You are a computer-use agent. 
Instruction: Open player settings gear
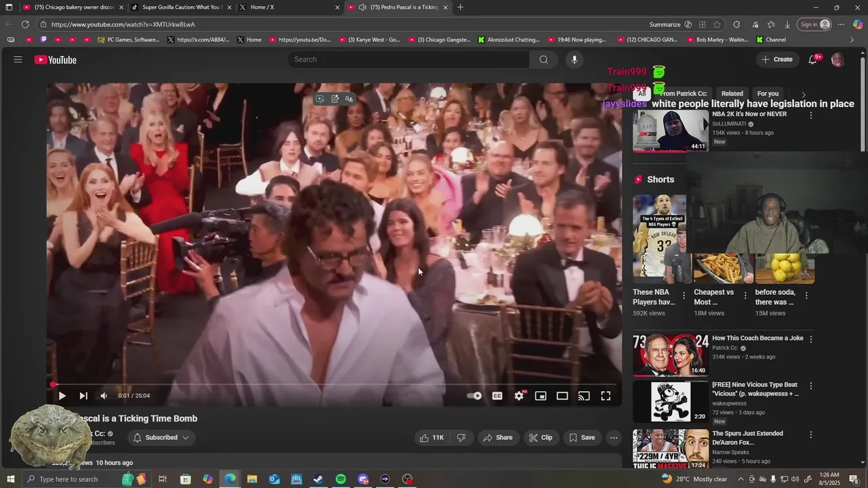tap(519, 396)
